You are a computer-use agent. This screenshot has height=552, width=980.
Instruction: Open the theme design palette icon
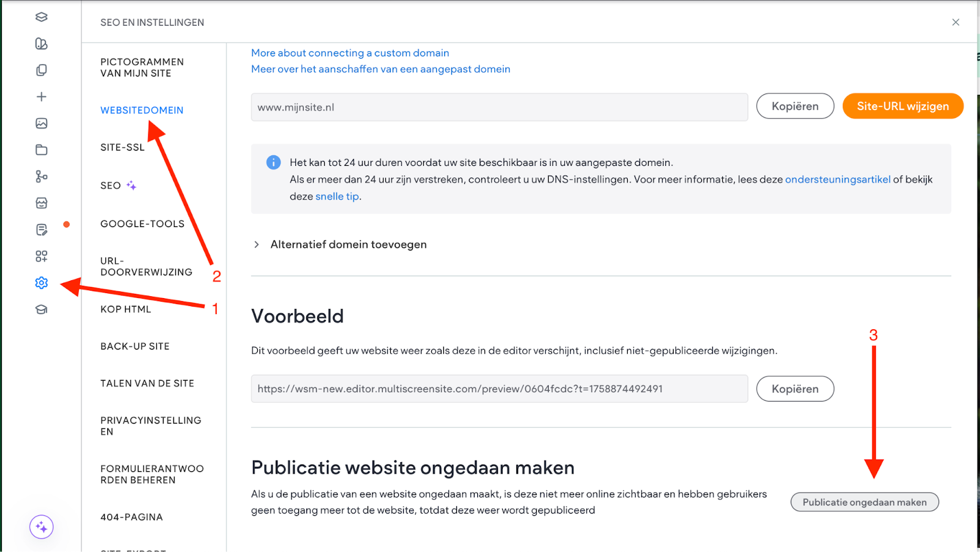tap(42, 43)
